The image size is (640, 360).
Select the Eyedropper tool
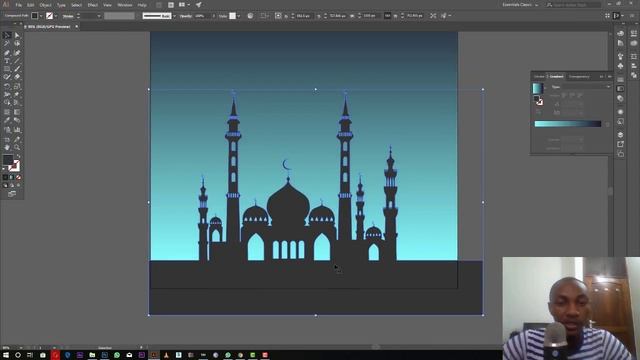click(x=7, y=120)
